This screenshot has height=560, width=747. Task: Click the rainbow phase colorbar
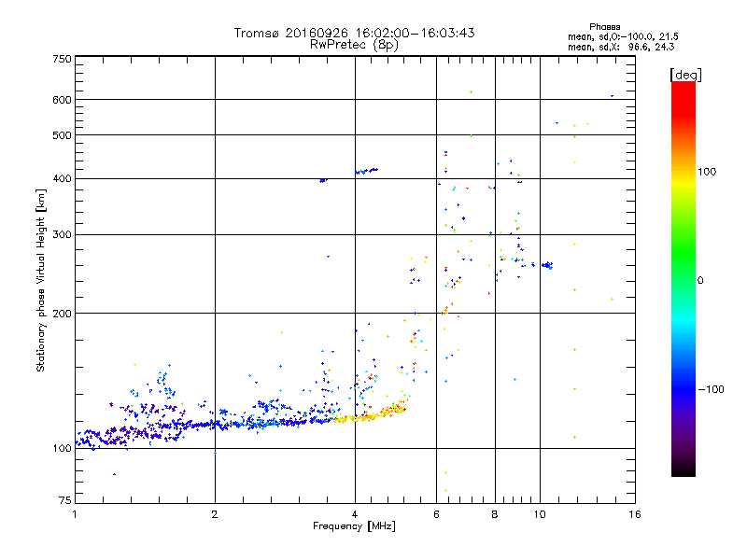(x=684, y=279)
